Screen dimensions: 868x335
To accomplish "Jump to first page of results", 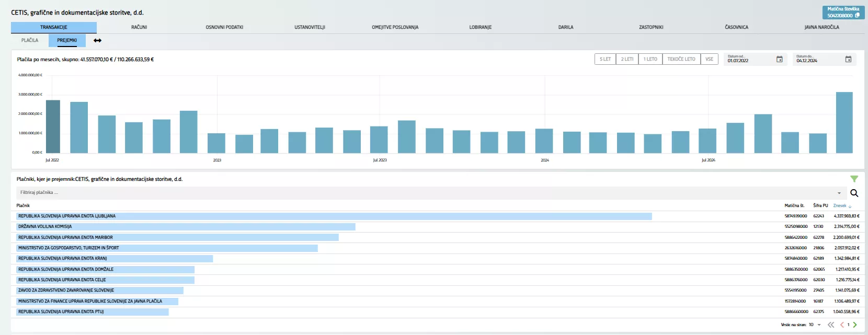I will 831,325.
